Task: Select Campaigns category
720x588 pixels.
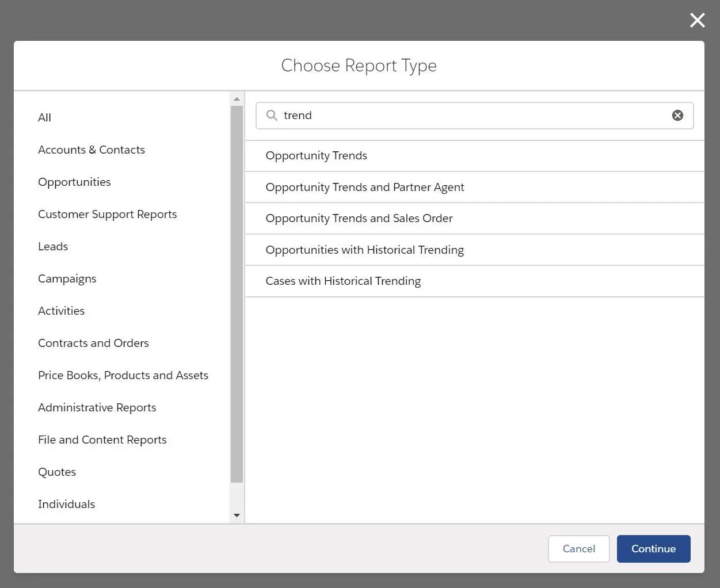Action: (x=67, y=279)
